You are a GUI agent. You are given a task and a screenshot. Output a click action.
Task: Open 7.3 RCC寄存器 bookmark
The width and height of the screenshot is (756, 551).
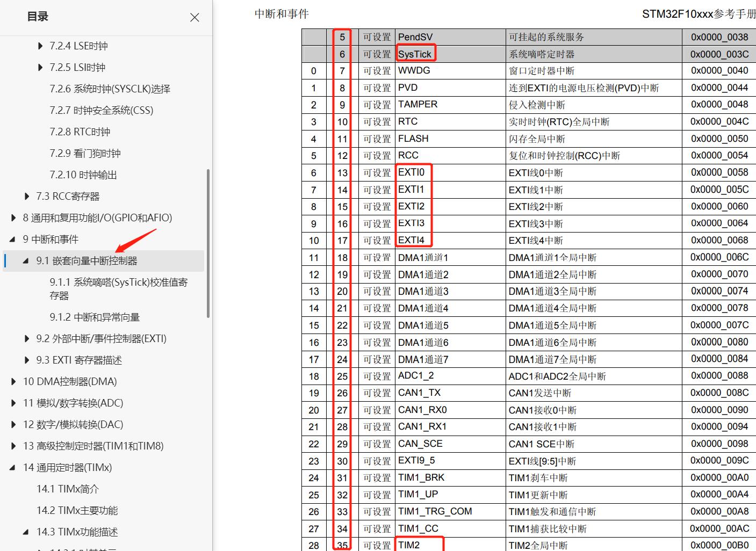coord(68,197)
